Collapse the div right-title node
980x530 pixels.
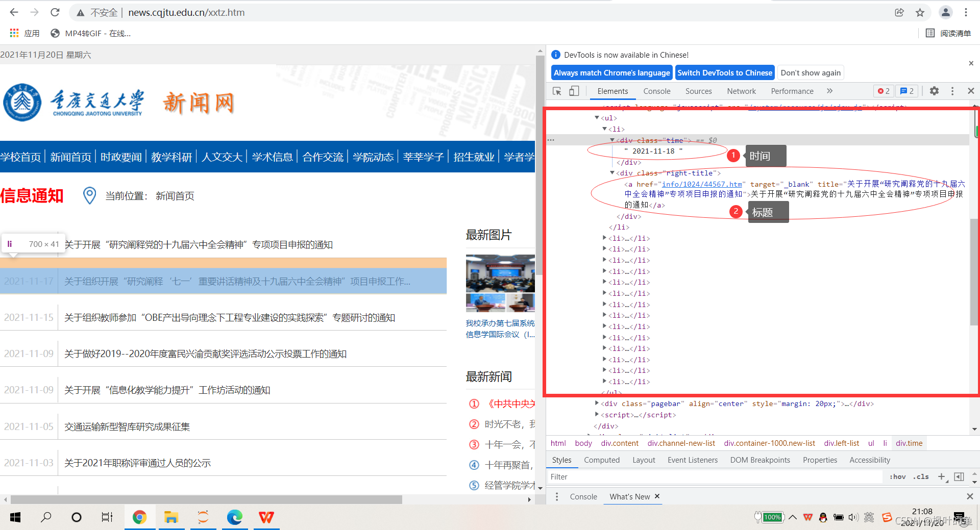coord(612,173)
